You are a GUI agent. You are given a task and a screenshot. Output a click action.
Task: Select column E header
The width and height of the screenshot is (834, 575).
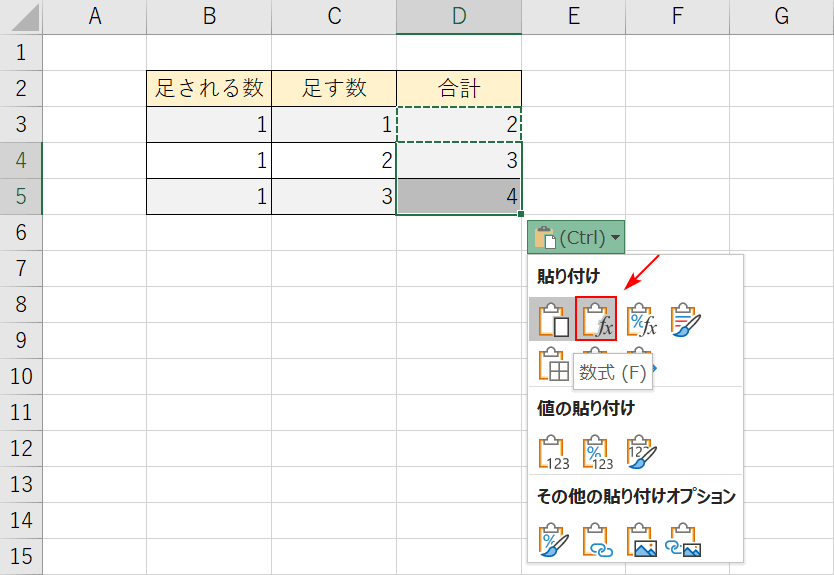click(573, 17)
